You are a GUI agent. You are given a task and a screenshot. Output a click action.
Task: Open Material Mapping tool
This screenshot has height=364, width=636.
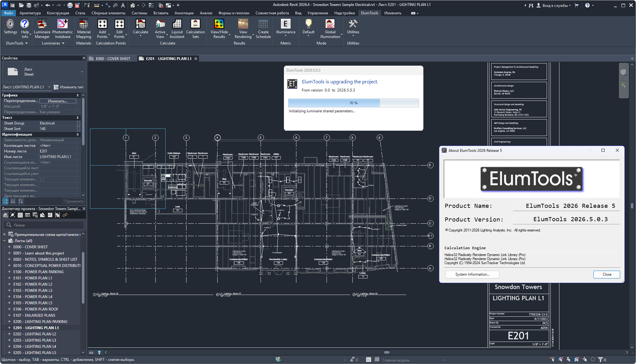pos(84,29)
